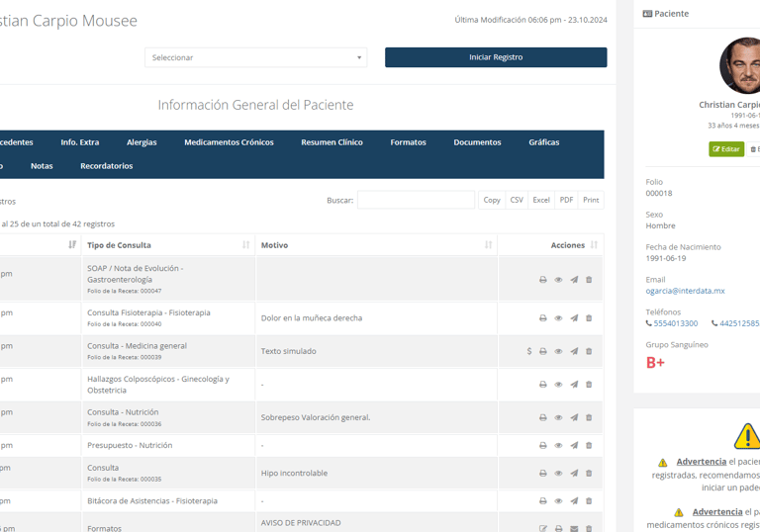Print the SOAP Gastroenterología record

[x=543, y=280]
